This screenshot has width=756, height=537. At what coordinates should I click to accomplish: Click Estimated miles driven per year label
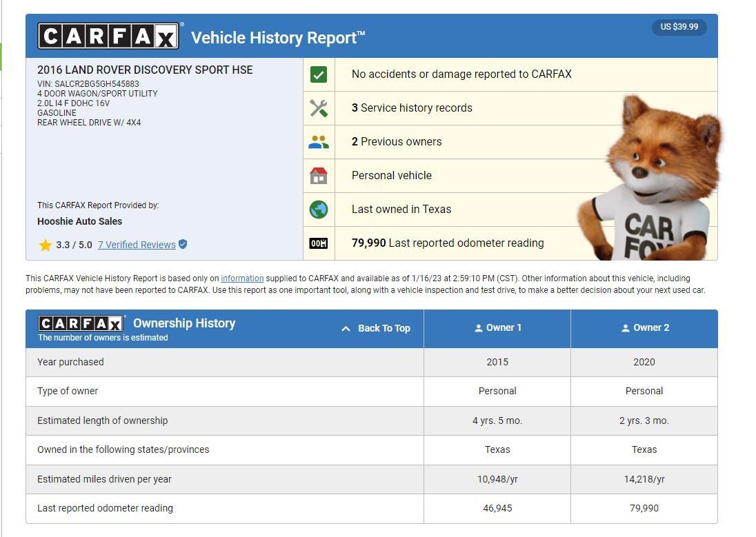104,479
